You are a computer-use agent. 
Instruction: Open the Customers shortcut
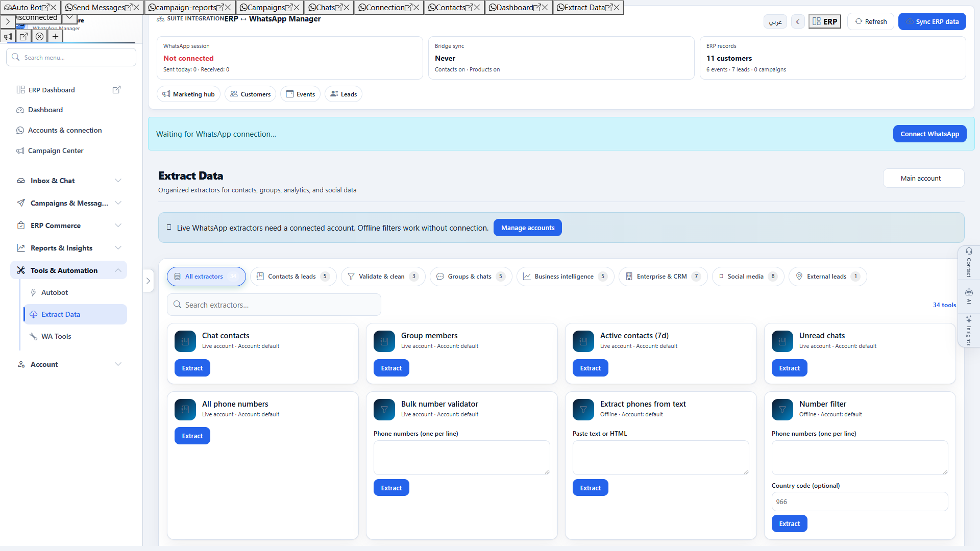point(250,94)
